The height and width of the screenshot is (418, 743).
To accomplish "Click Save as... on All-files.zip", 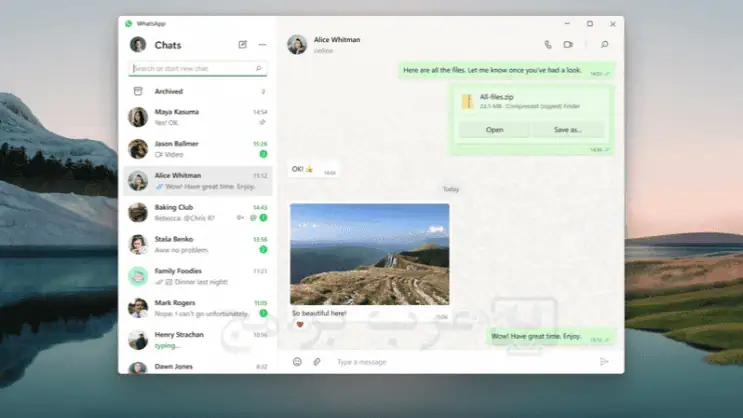I will [x=568, y=129].
